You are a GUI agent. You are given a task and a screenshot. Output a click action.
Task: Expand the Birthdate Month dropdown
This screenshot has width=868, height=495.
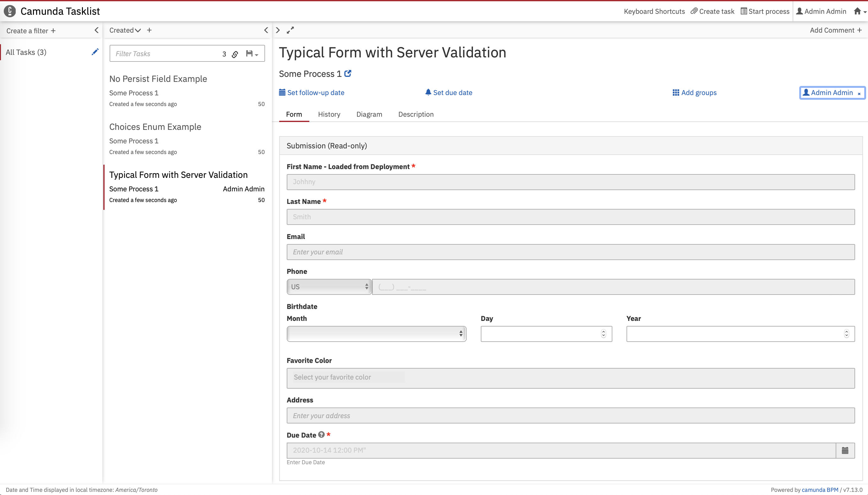[376, 333]
